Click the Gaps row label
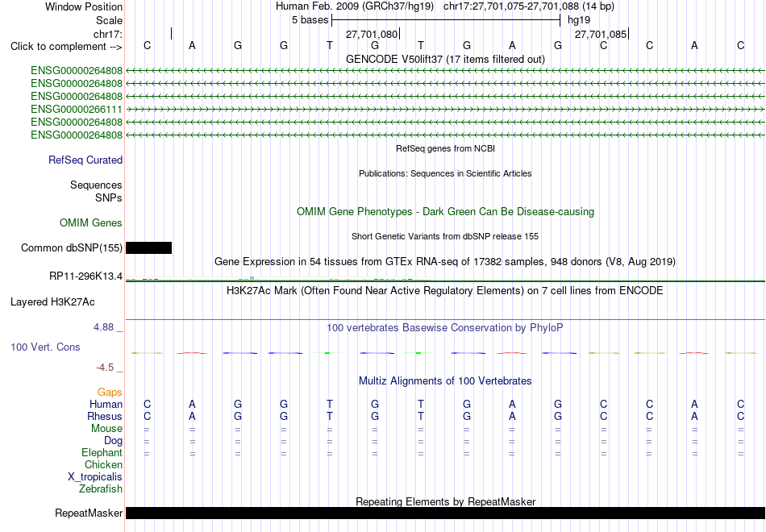Viewport: 766px width, 532px height. [110, 393]
